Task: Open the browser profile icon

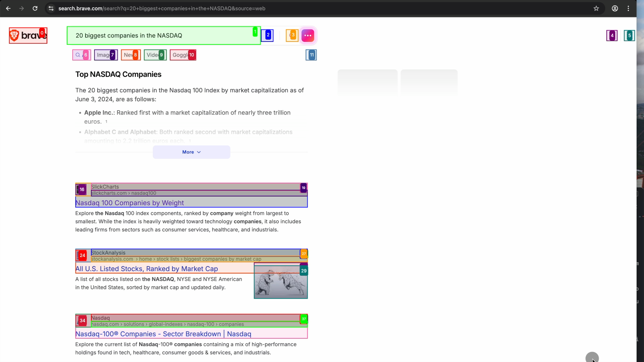Action: pyautogui.click(x=615, y=8)
